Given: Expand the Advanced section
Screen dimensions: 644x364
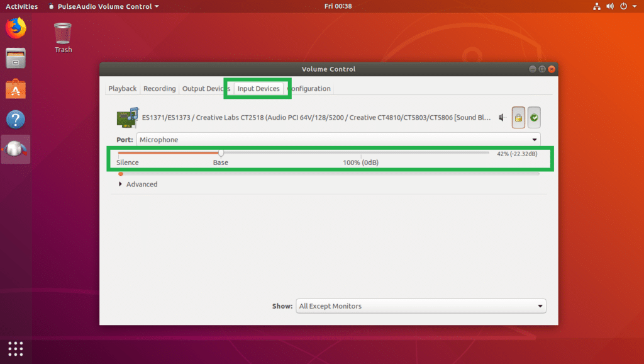Looking at the screenshot, I should pyautogui.click(x=138, y=184).
